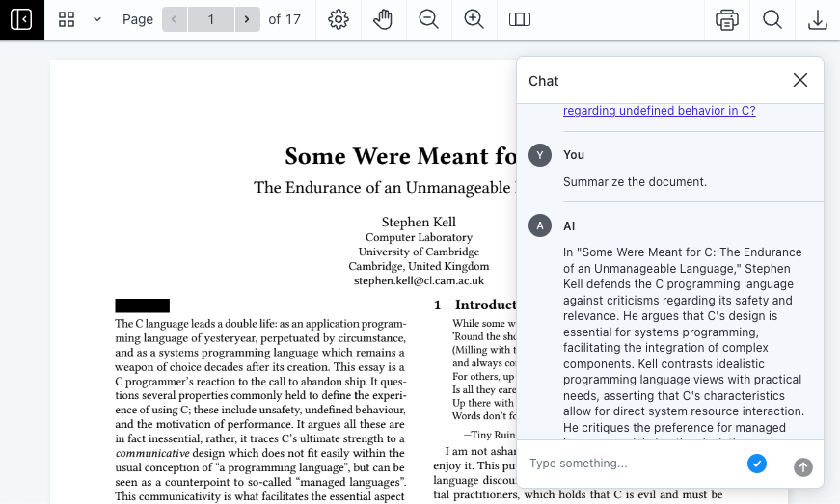Toggle the left sidebar panel
Viewport: 840px width, 504px height.
pyautogui.click(x=21, y=19)
